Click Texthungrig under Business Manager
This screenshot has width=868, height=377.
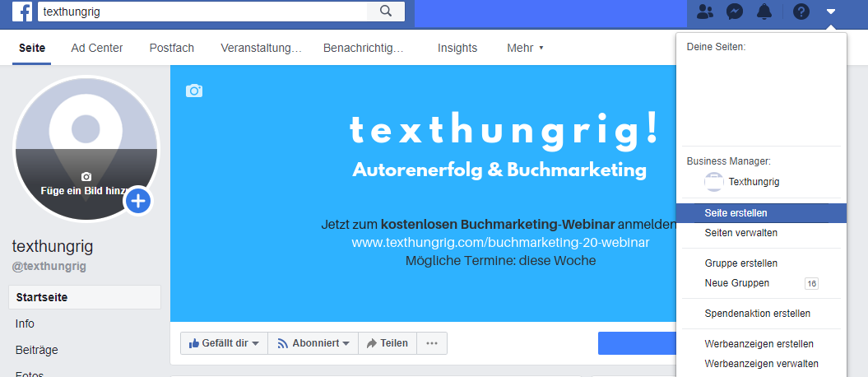[754, 182]
